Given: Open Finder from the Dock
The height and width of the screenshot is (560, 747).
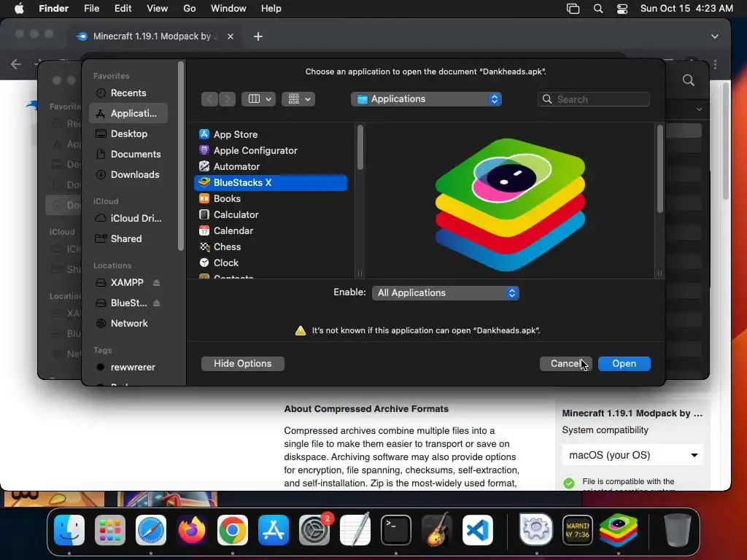Looking at the screenshot, I should pos(69,530).
